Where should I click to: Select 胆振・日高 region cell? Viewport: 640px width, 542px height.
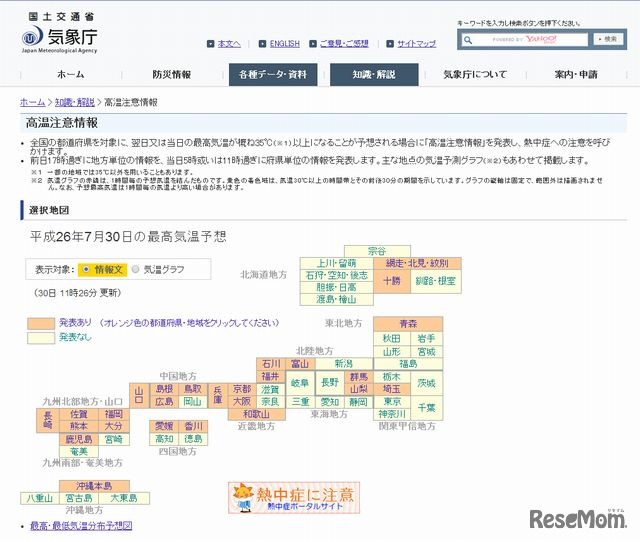[x=336, y=287]
